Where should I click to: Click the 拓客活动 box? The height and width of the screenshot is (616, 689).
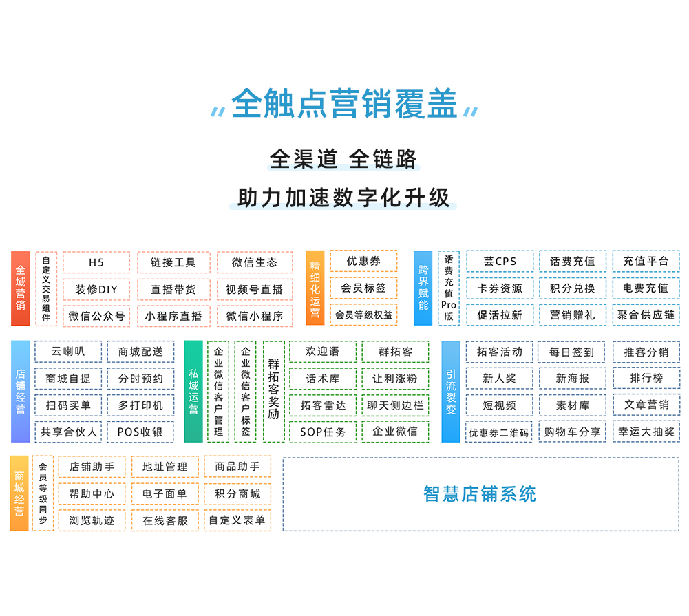point(500,352)
